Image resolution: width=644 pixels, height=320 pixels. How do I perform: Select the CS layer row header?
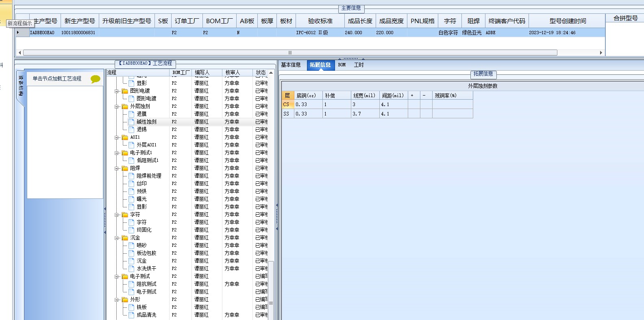pos(287,104)
